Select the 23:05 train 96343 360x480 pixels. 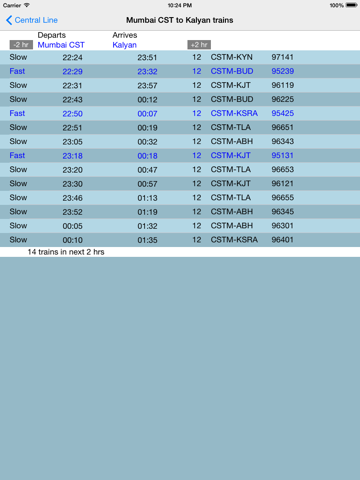180,141
